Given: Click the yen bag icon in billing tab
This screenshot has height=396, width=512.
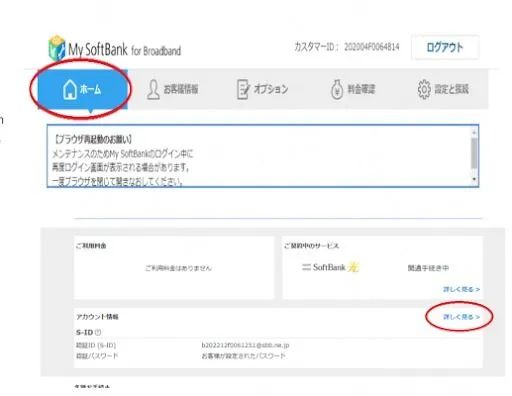Looking at the screenshot, I should pyautogui.click(x=337, y=89).
